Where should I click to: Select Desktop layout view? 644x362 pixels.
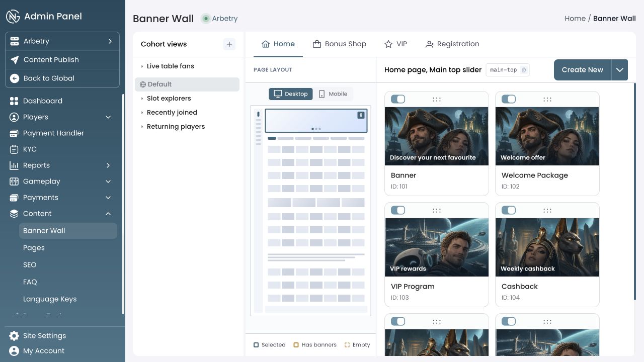291,94
